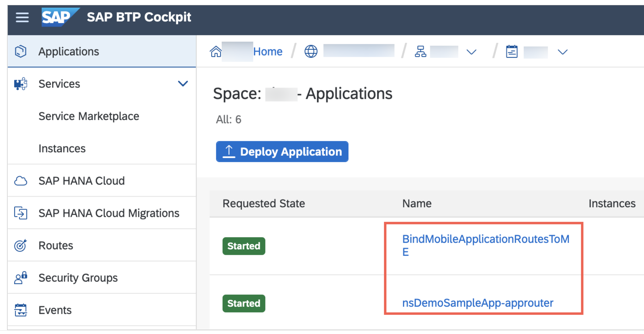Image resolution: width=644 pixels, height=334 pixels.
Task: Collapse the Services submenu
Action: pos(183,83)
